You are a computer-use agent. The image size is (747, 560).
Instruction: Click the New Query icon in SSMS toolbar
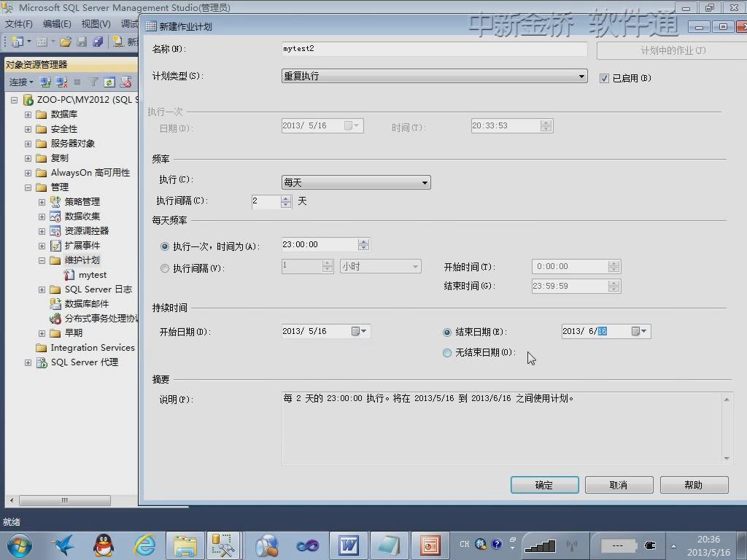[x=117, y=42]
